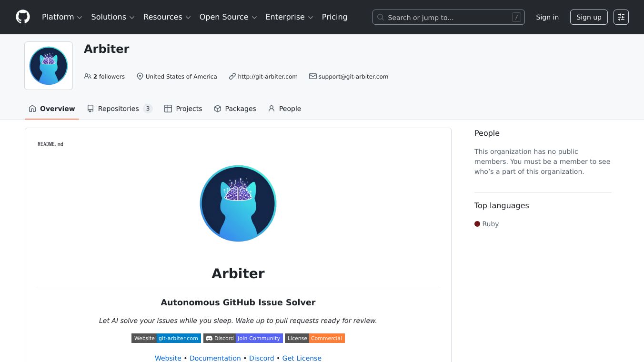This screenshot has height=362, width=644.
Task: Click the Ruby language color dot
Action: pyautogui.click(x=477, y=224)
